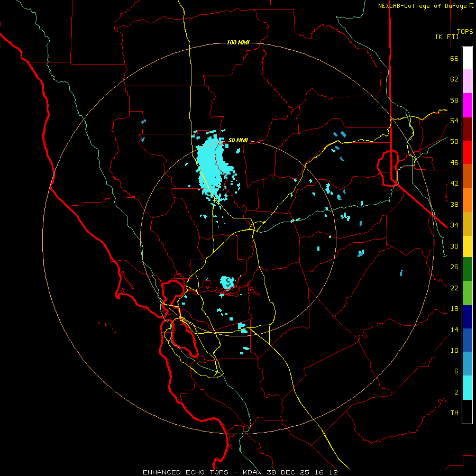The width and height of the screenshot is (476, 476).
Task: Click the yellow 34 kft legend swatch
Action: coord(467,246)
